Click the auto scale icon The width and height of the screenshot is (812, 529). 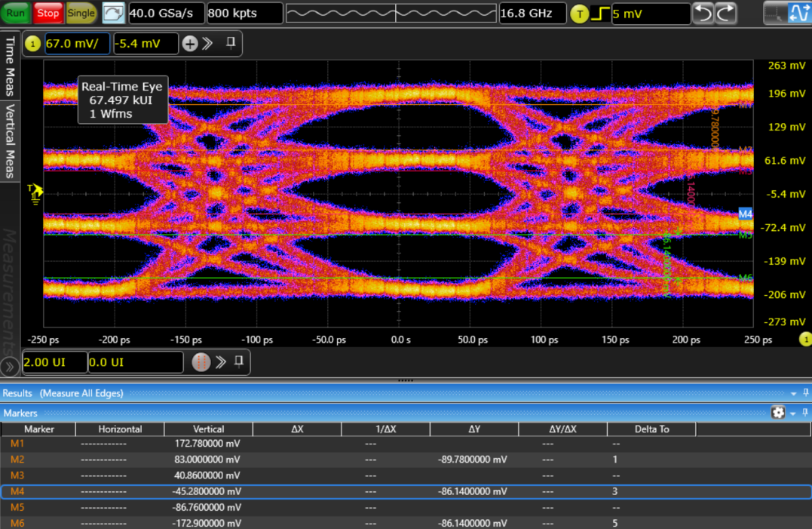tap(113, 13)
